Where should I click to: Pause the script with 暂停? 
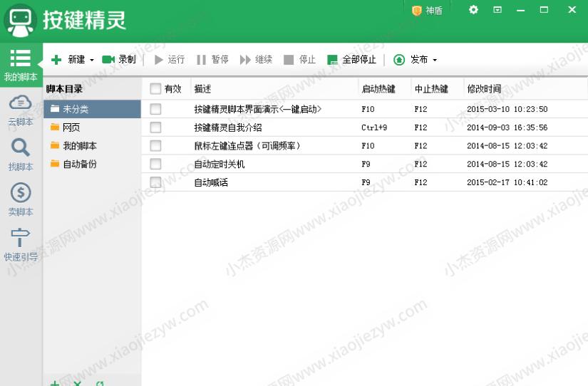pyautogui.click(x=212, y=60)
